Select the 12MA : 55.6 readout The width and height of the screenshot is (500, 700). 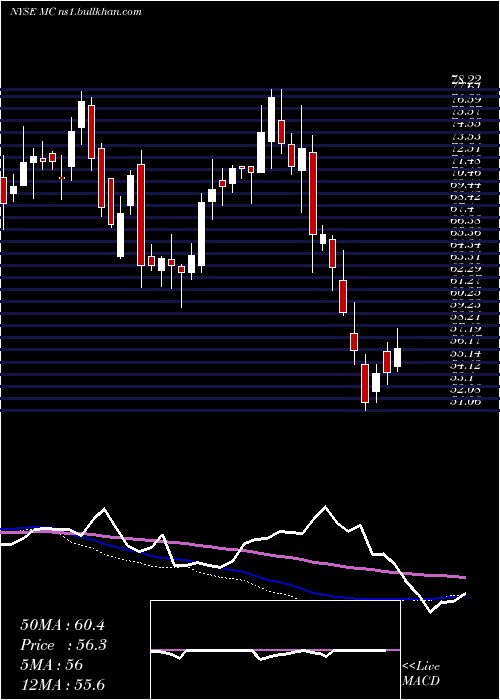click(x=62, y=684)
